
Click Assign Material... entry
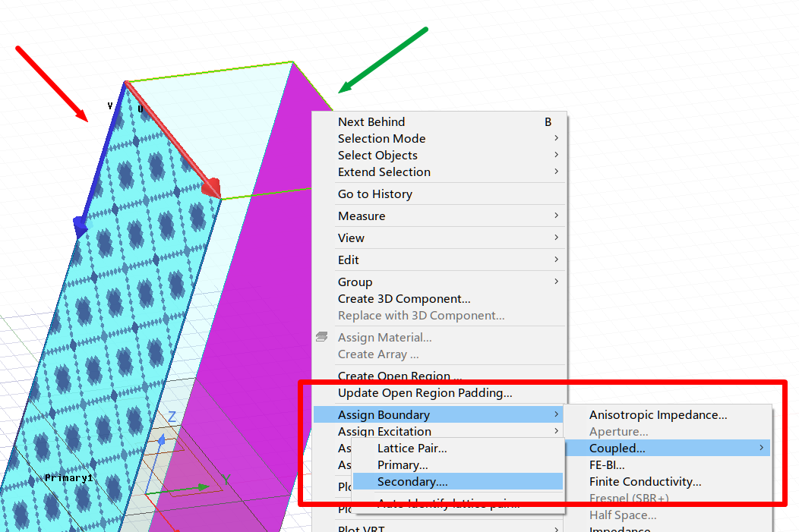click(439, 337)
